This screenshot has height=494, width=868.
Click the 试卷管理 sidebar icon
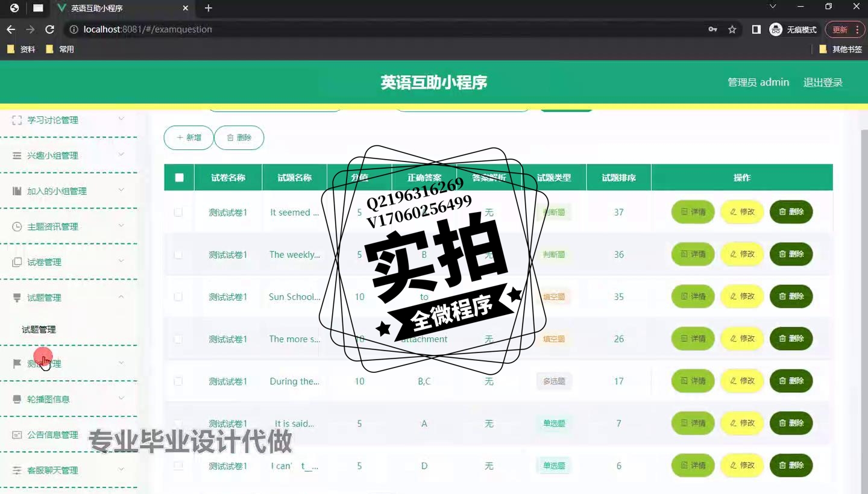(x=17, y=262)
